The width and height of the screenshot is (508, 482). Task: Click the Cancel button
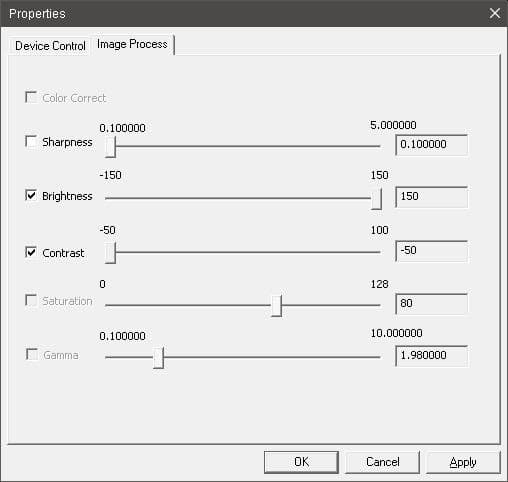pyautogui.click(x=382, y=462)
